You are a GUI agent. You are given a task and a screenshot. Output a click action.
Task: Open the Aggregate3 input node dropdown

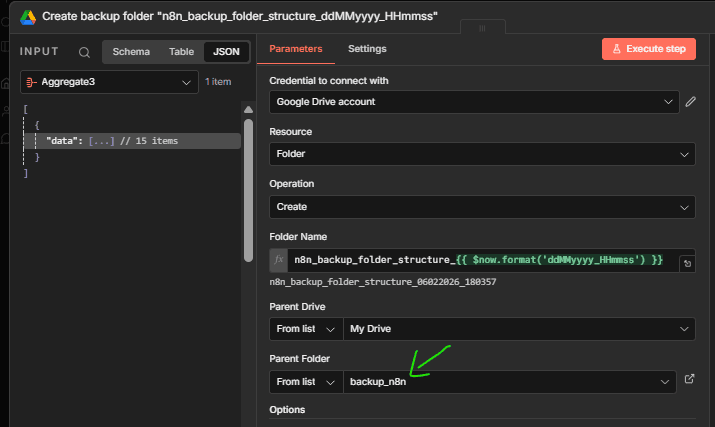[107, 84]
